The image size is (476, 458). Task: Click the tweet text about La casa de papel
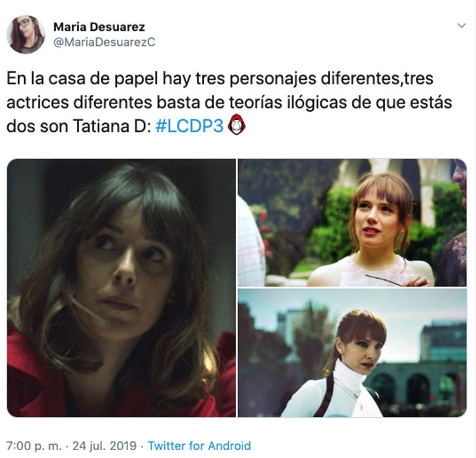[229, 102]
